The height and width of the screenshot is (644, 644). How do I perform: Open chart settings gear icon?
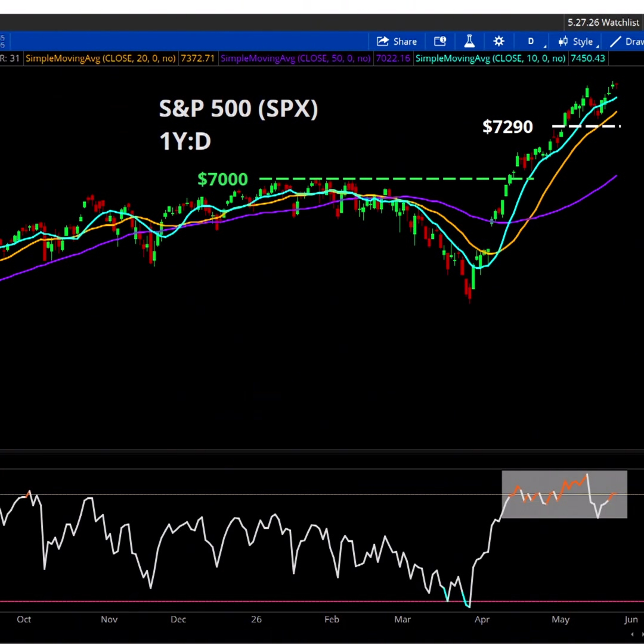499,41
